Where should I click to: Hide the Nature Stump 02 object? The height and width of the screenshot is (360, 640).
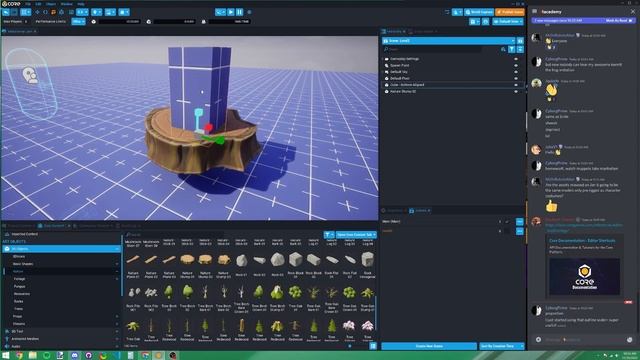click(x=516, y=91)
